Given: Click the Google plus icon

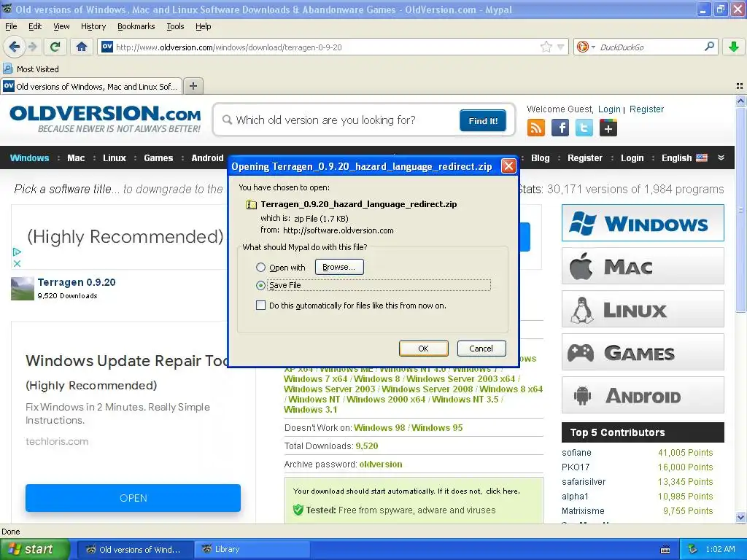Looking at the screenshot, I should 608,128.
